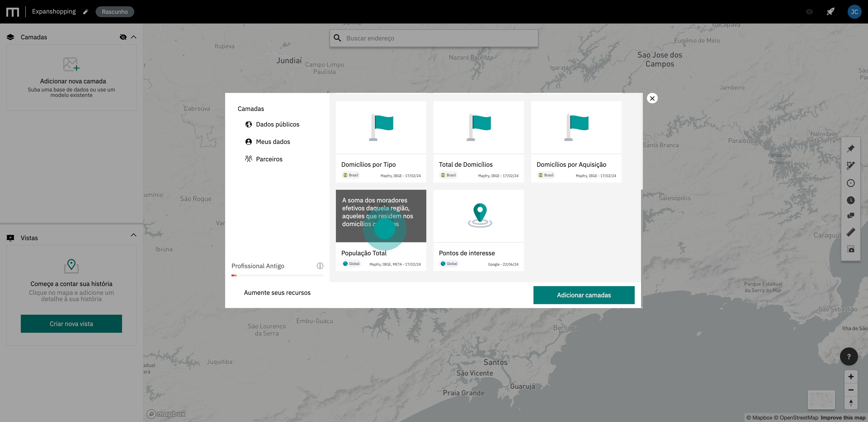Select the População Total layer card
The height and width of the screenshot is (422, 868).
pyautogui.click(x=381, y=230)
